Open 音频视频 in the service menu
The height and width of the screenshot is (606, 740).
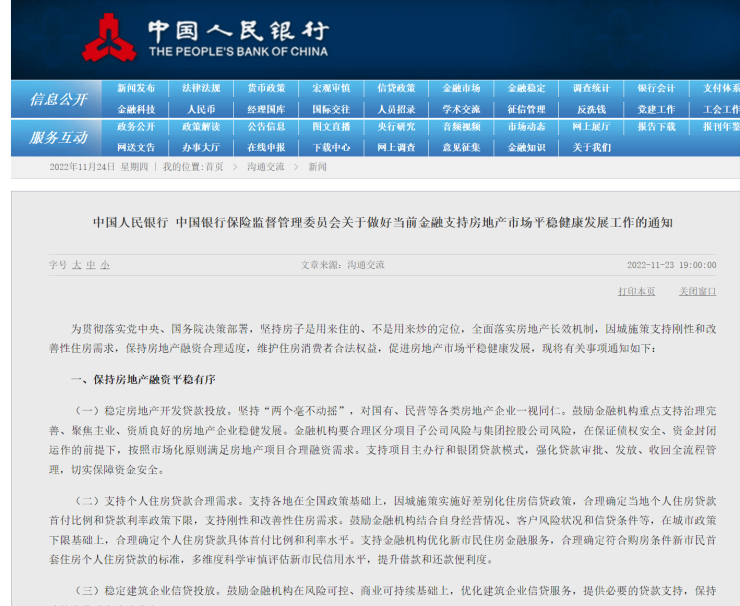461,127
